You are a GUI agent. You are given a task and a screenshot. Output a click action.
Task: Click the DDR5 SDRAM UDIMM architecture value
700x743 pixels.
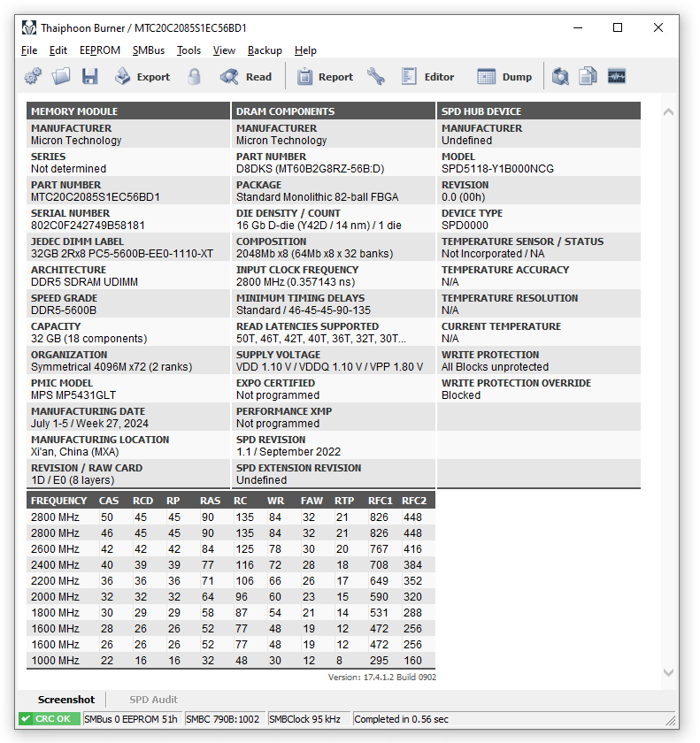[x=84, y=282]
